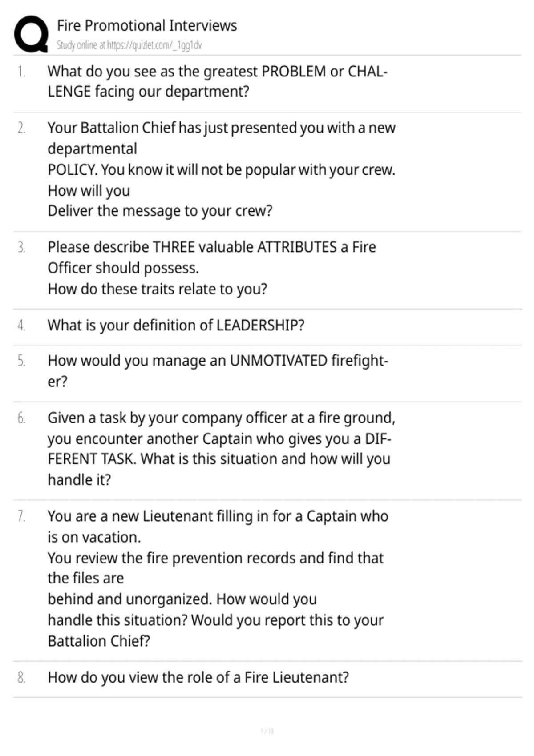The width and height of the screenshot is (534, 756).
Task: Select the Battalion Chief POLICY question
Action: 222,169
